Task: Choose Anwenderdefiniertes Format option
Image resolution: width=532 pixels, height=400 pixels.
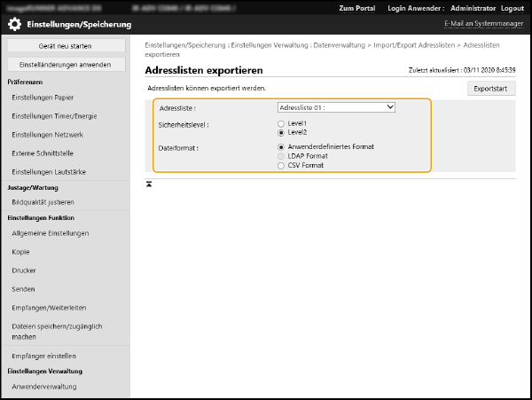Action: pos(282,147)
